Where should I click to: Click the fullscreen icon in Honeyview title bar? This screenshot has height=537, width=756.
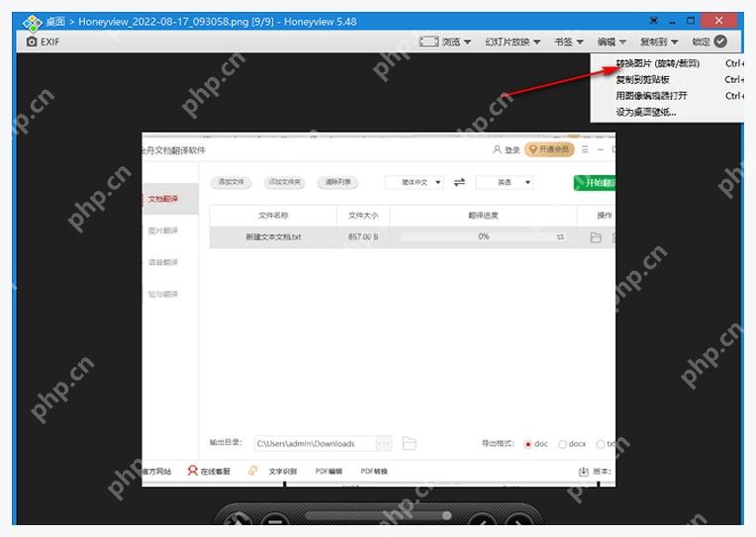(x=653, y=21)
